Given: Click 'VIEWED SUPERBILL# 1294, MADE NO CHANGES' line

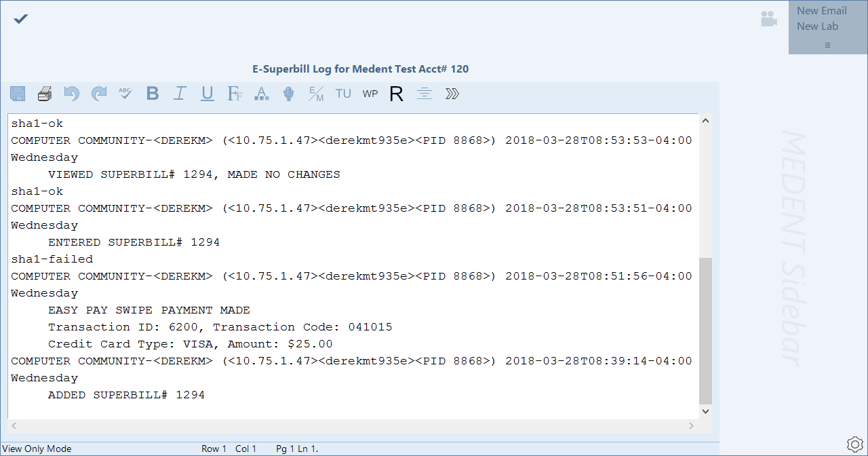Looking at the screenshot, I should [x=194, y=174].
